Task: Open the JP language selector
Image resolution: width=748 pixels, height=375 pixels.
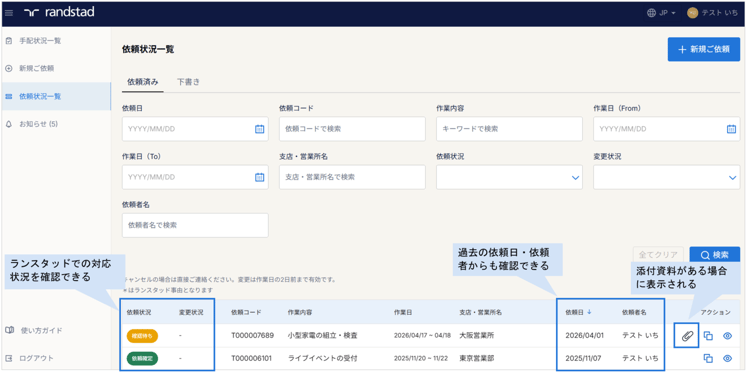Action: tap(662, 13)
